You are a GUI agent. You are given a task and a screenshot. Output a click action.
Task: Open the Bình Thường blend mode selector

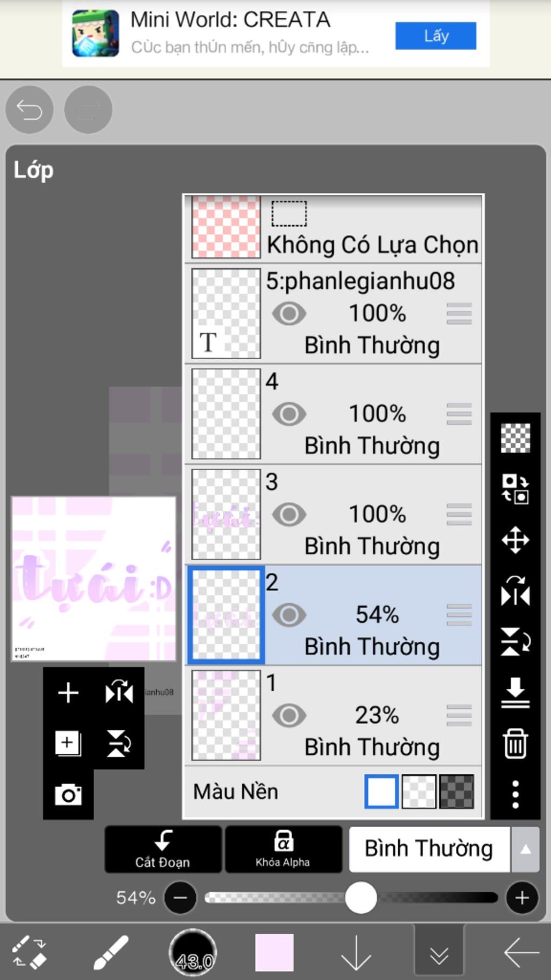pos(429,849)
